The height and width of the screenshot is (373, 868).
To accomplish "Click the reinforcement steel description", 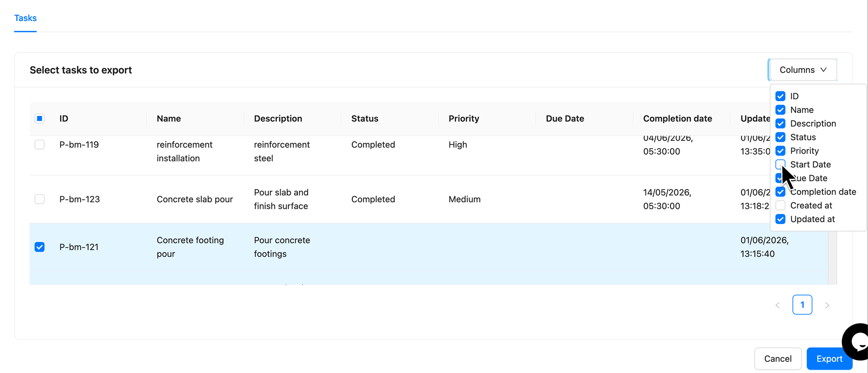I will [282, 151].
